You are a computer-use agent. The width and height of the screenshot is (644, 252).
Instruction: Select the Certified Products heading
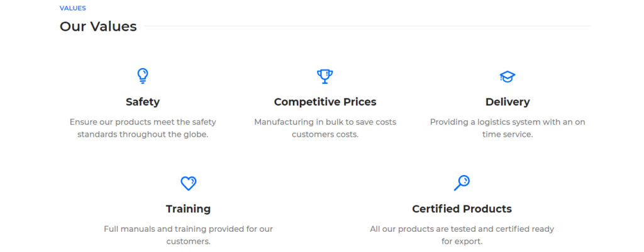tap(462, 209)
